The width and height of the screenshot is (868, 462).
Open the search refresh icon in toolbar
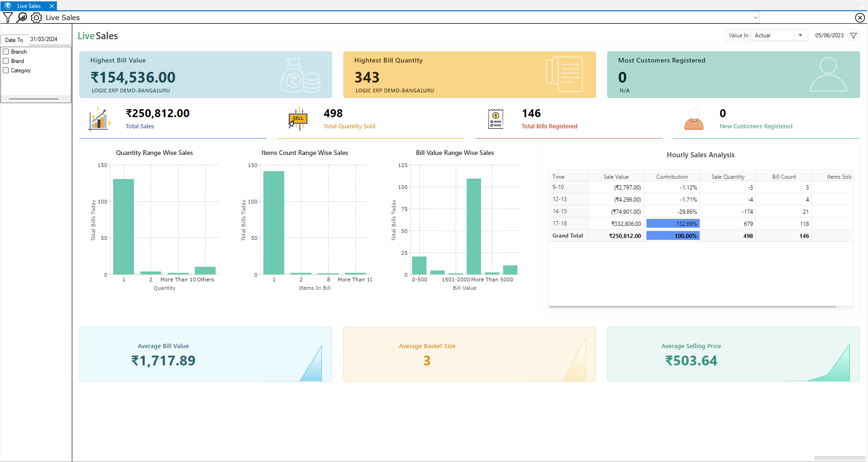(22, 18)
